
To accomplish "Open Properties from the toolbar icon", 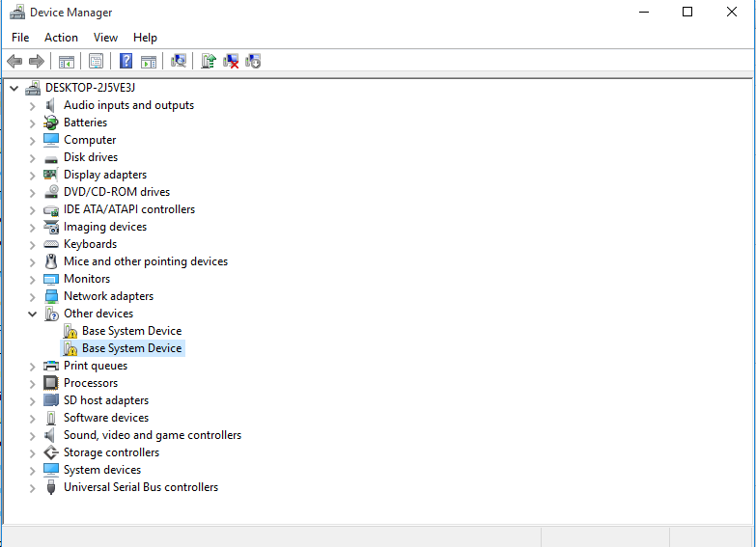I will pyautogui.click(x=96, y=61).
